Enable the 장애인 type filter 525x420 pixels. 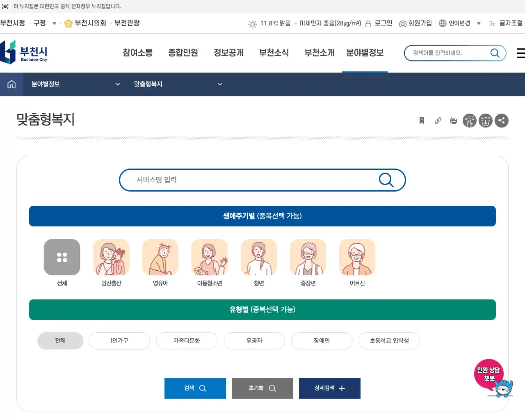(322, 341)
